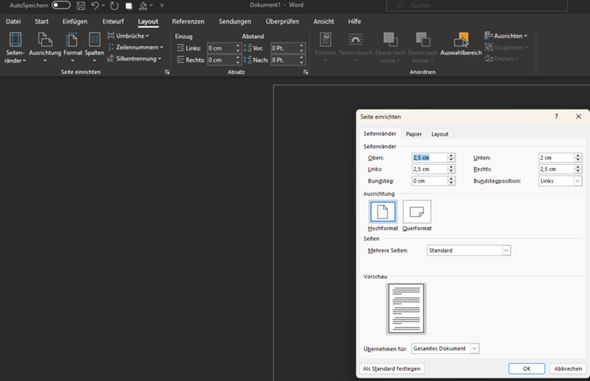590x381 pixels.
Task: Open the Auswahlbereich pane
Action: pos(461,45)
